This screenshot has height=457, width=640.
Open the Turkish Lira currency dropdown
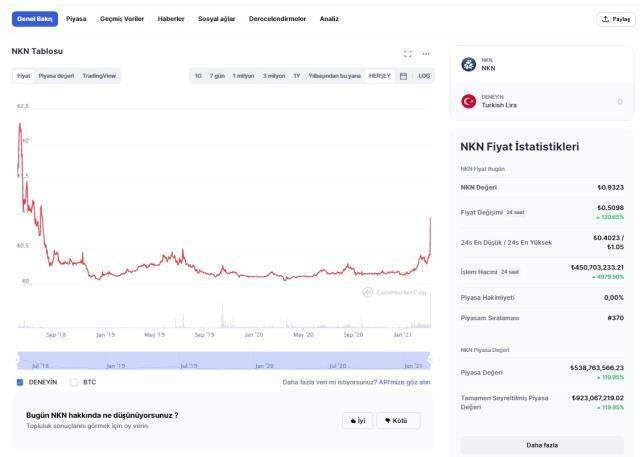pos(542,101)
